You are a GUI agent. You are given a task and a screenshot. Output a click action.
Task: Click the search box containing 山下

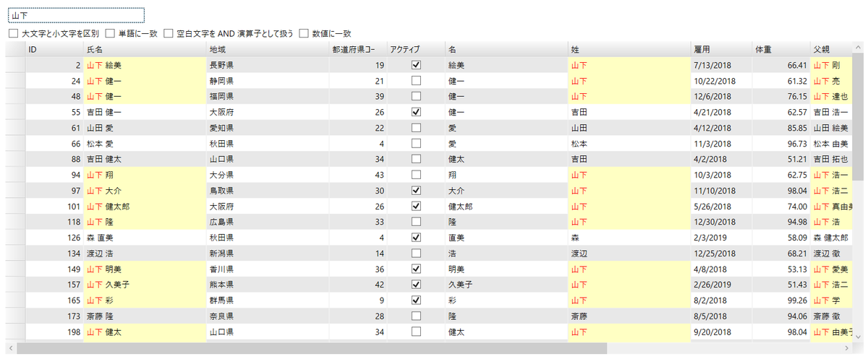tap(76, 14)
